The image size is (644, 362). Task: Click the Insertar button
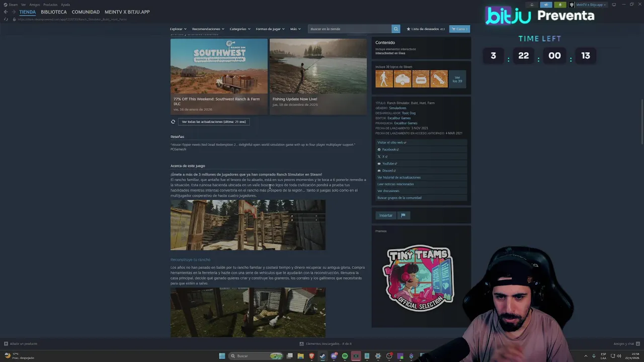click(x=386, y=215)
